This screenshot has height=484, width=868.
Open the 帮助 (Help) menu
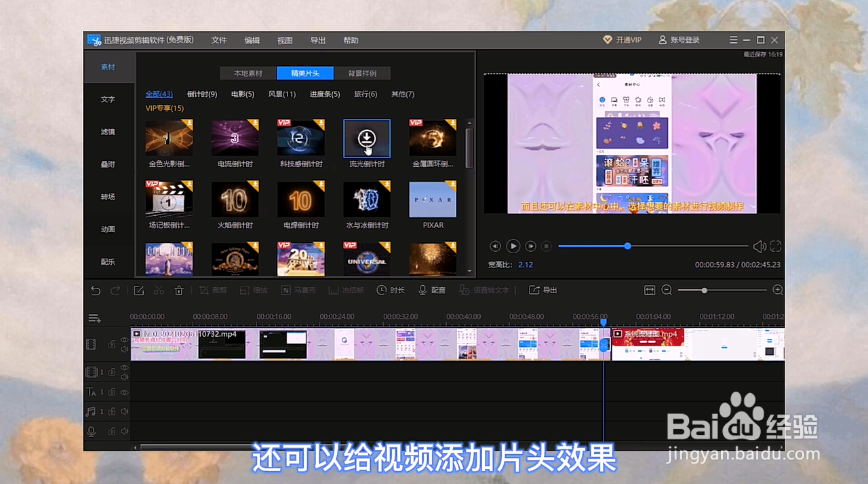pos(351,40)
